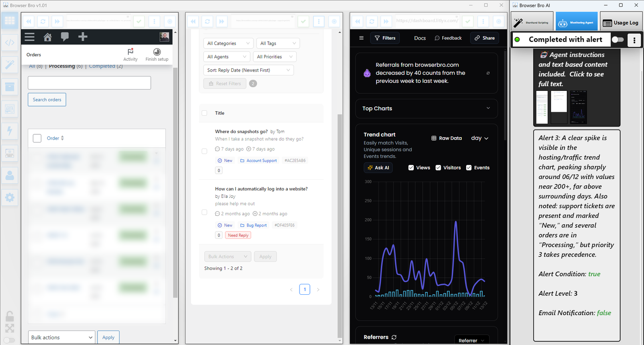Open the settings gear in left sidebar
Screen dimensions: 644x345
tap(10, 197)
